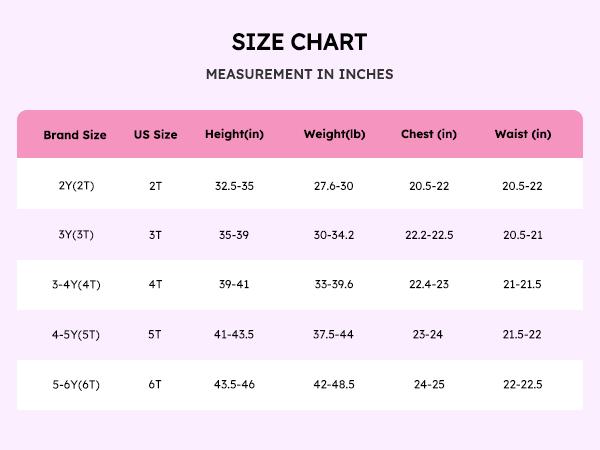Select the Brand Size column header
This screenshot has width=600, height=450.
coord(75,135)
